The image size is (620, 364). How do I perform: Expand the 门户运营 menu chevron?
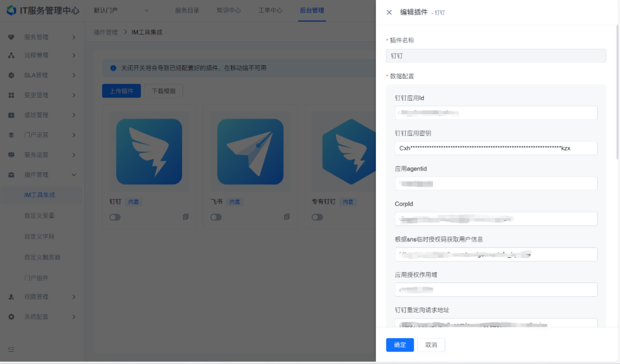(74, 135)
